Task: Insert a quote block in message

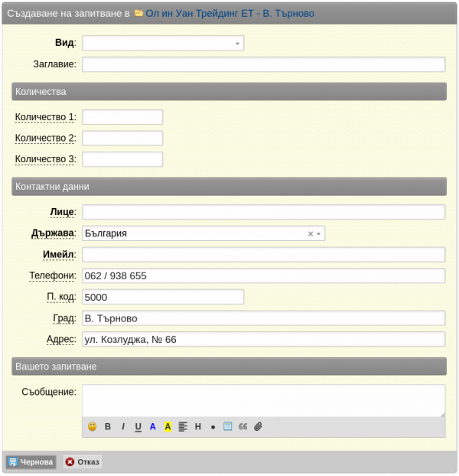Action: click(243, 427)
